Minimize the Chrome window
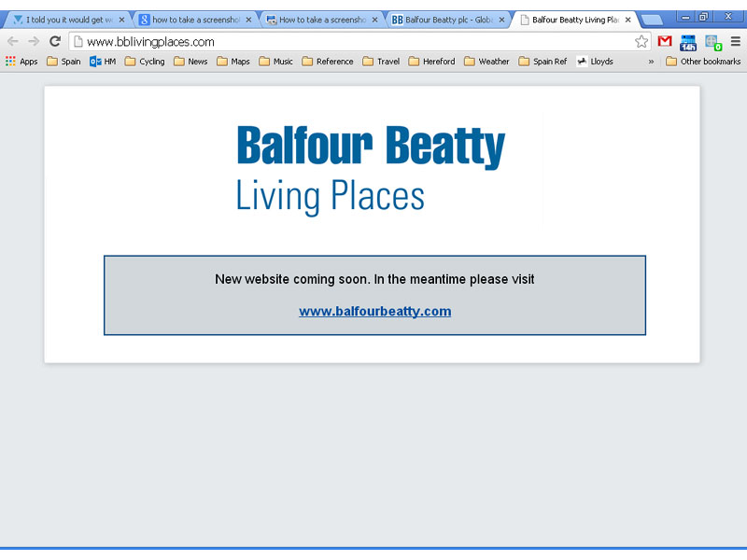This screenshot has height=560, width=747. [x=686, y=17]
